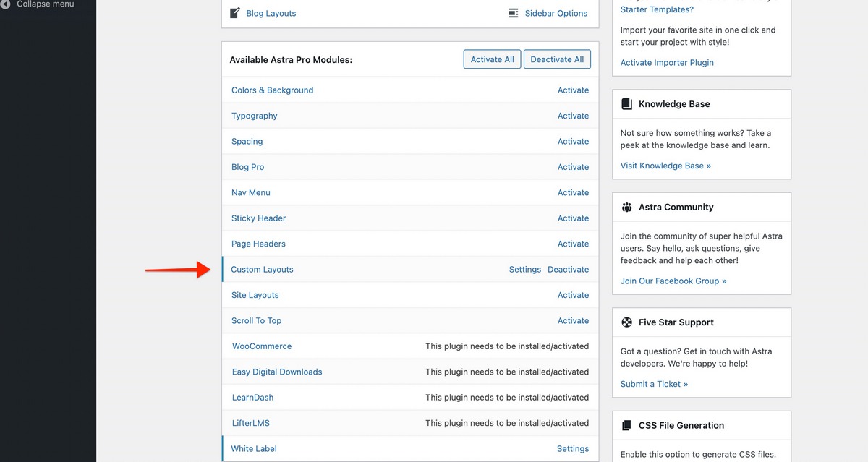Activate the Sticky Header module
868x462 pixels.
point(573,218)
